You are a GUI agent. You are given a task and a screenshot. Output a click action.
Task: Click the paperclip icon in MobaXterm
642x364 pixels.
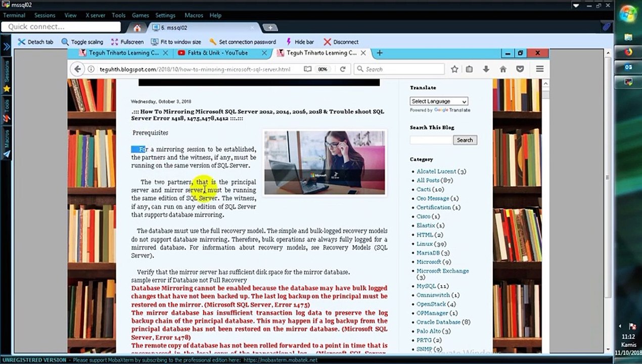click(607, 26)
